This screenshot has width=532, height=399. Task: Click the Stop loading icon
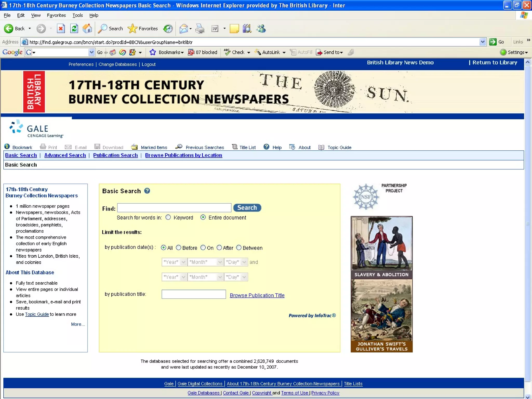click(61, 29)
